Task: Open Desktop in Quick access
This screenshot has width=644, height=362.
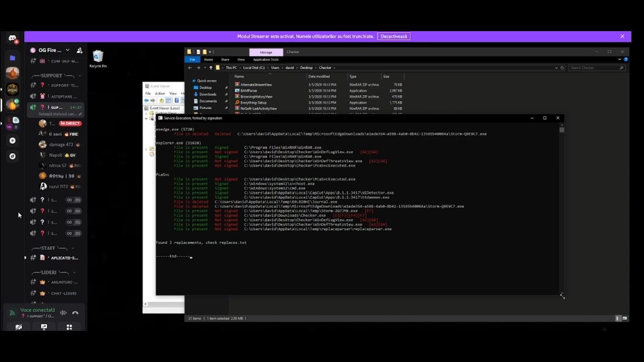Action: click(205, 87)
